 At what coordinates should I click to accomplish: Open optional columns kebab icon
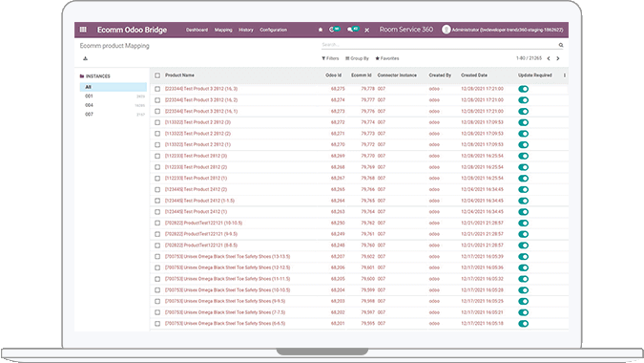click(564, 75)
